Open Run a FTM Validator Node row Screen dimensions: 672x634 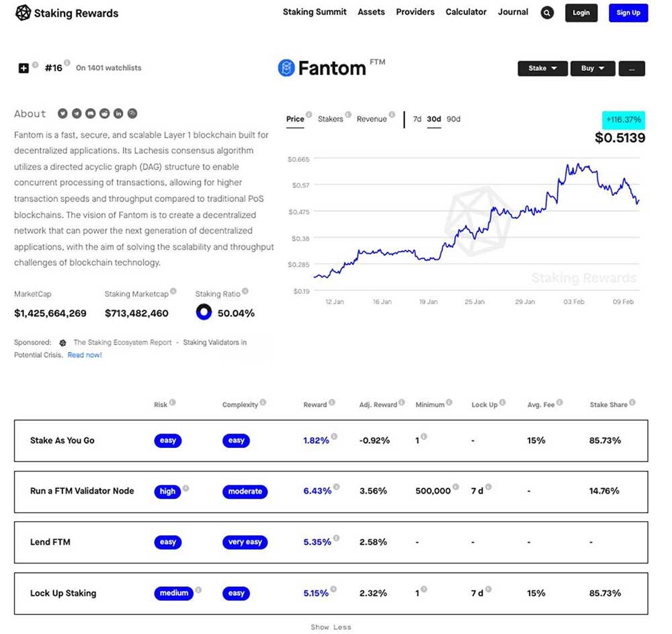331,492
